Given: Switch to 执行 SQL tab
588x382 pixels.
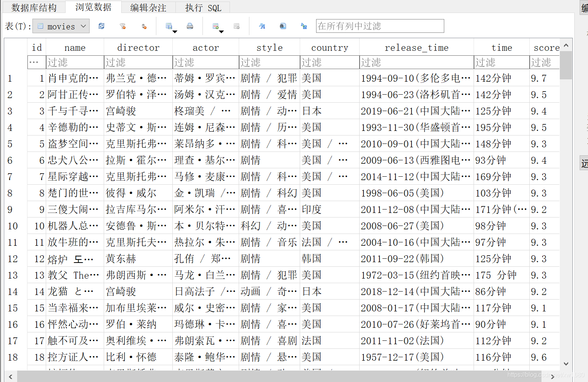Looking at the screenshot, I should pyautogui.click(x=203, y=7).
